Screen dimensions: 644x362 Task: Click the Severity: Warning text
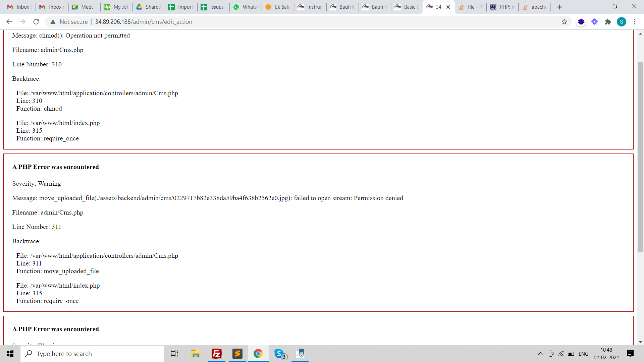37,184
